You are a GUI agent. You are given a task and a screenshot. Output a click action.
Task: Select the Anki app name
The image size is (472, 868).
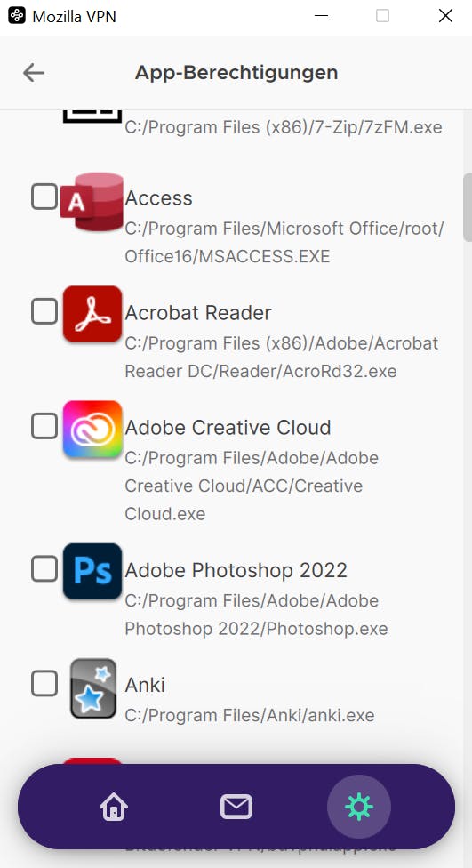click(145, 685)
